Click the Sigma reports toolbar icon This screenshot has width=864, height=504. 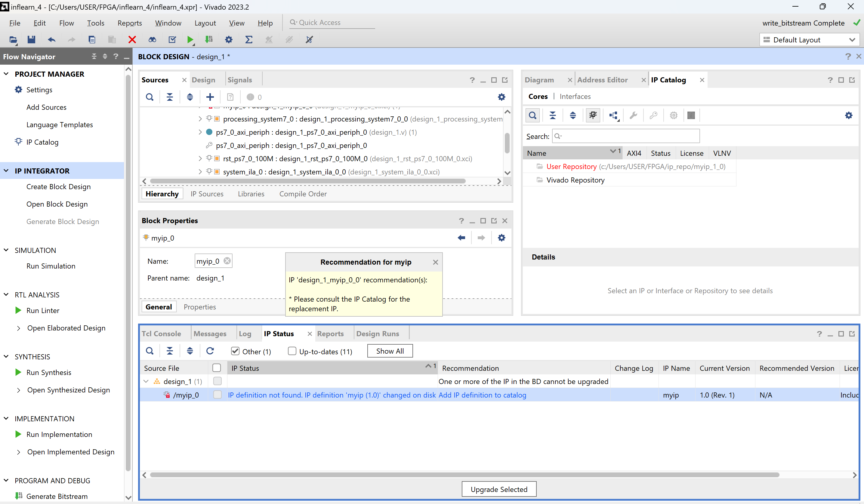[x=249, y=40]
